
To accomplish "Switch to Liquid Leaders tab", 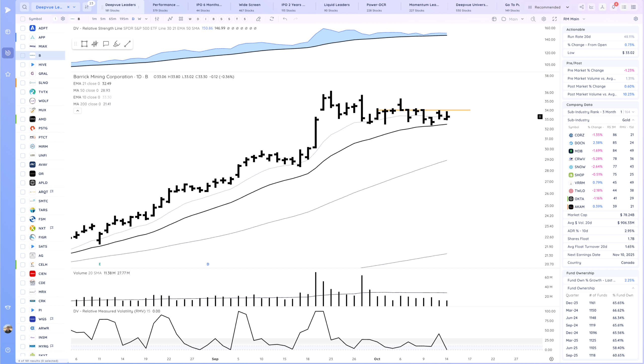I will (337, 7).
